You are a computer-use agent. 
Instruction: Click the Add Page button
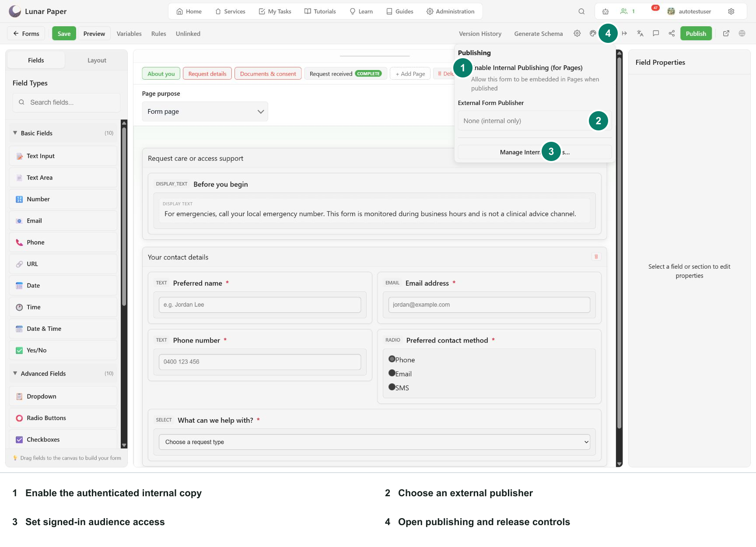[x=410, y=74]
